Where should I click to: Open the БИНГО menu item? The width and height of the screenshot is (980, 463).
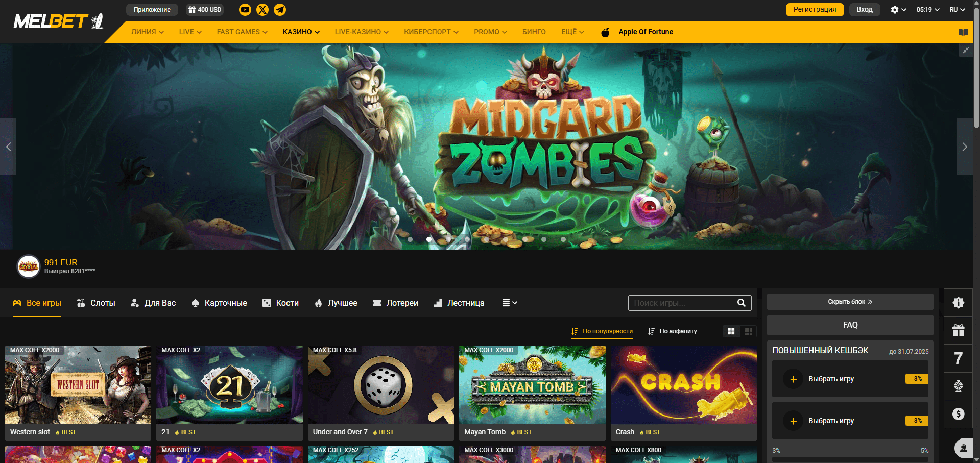coord(534,32)
